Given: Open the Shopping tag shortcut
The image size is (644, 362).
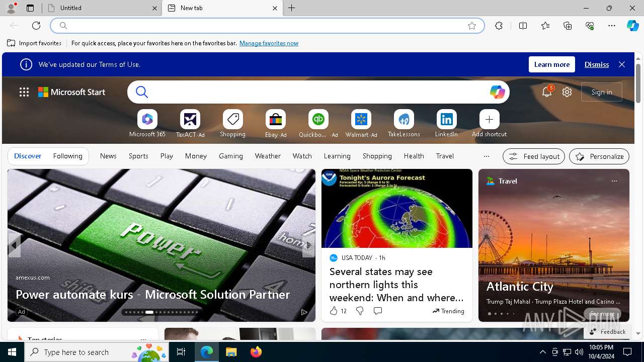Looking at the screenshot, I should 233,124.
